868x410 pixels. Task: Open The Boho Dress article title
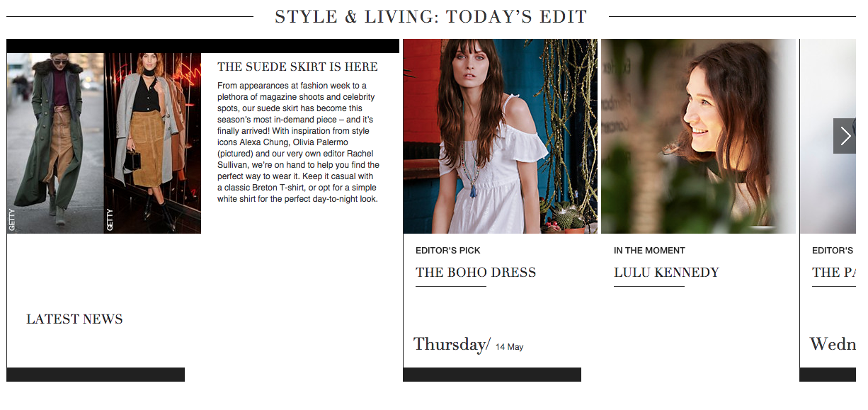click(x=476, y=273)
